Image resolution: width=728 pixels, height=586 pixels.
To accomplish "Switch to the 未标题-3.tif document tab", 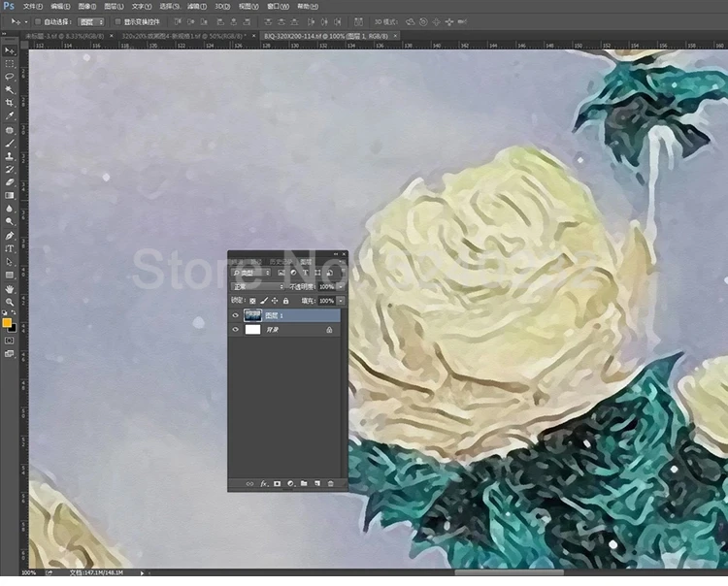I will pyautogui.click(x=56, y=35).
